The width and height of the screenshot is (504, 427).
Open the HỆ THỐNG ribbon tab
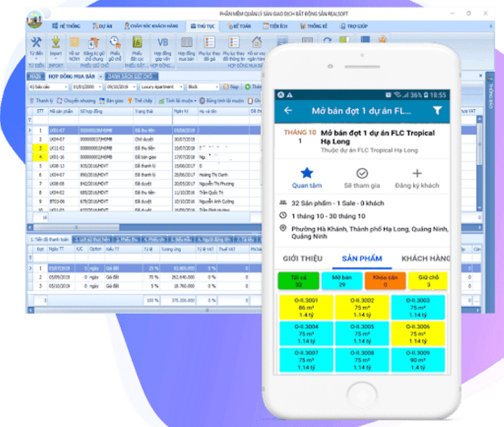pos(67,26)
